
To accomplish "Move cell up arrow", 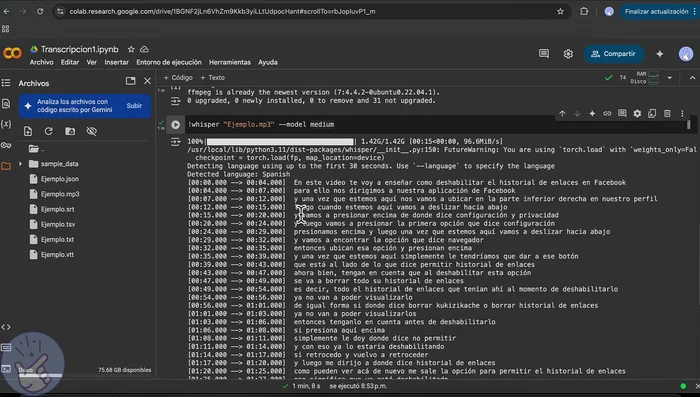I will tap(562, 113).
